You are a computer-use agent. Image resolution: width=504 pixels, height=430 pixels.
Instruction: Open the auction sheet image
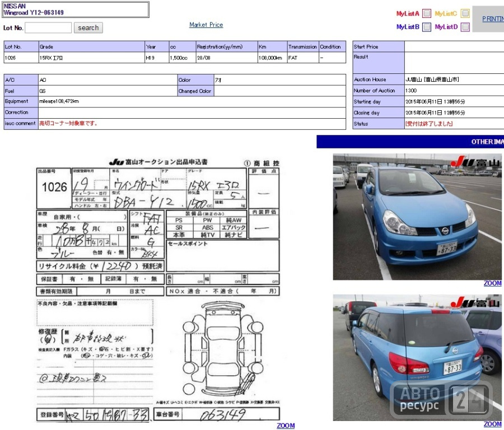coord(158,289)
